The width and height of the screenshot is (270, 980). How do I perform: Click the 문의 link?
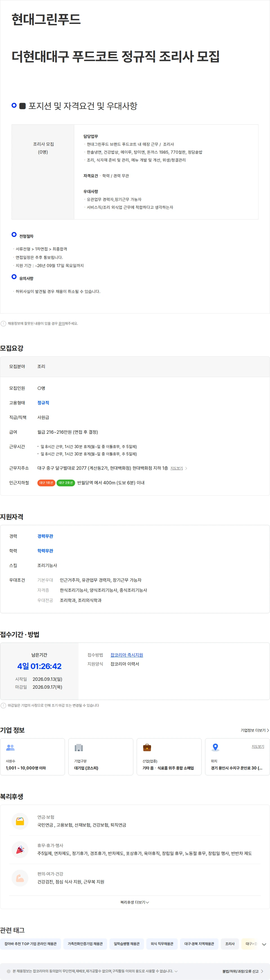[x=61, y=323]
